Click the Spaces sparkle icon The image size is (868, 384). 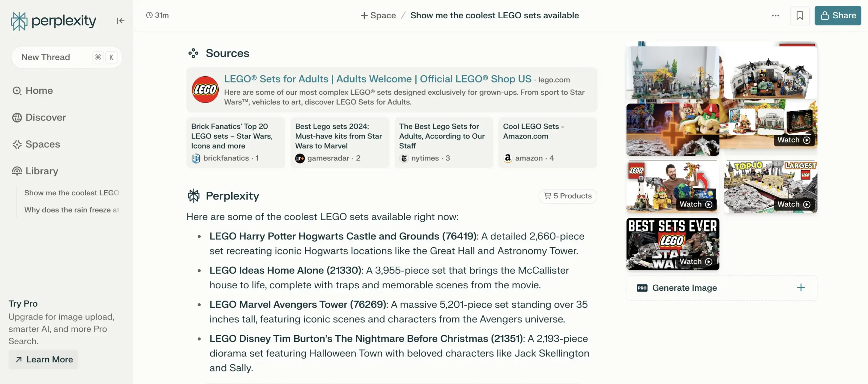pyautogui.click(x=17, y=145)
